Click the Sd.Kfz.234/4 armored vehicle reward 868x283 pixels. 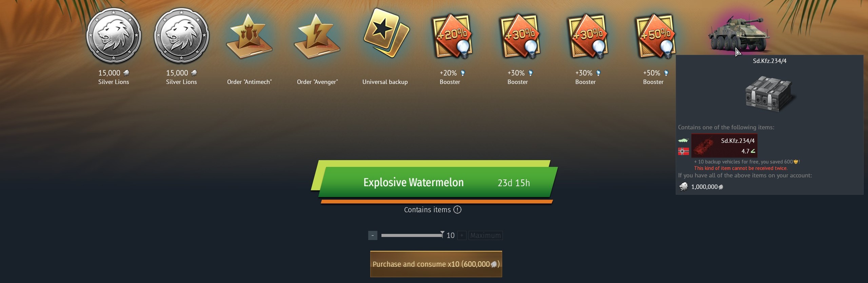738,34
